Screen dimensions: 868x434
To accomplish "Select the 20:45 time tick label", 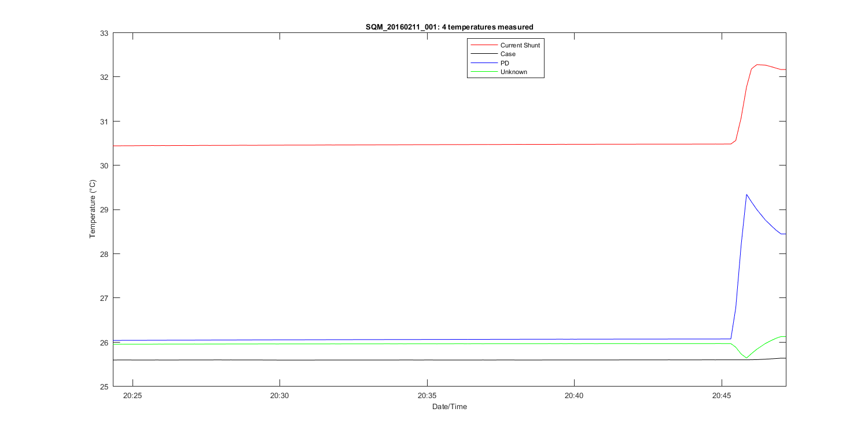I will (x=721, y=396).
